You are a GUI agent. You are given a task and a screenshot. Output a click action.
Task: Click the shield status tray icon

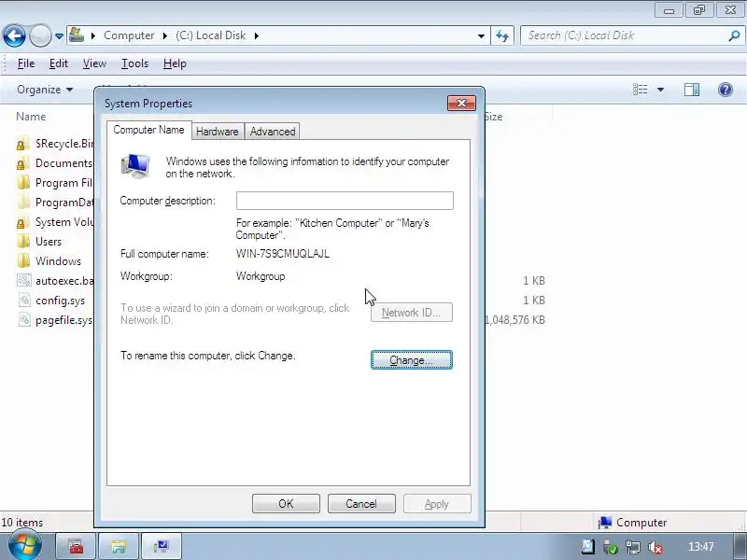click(611, 547)
